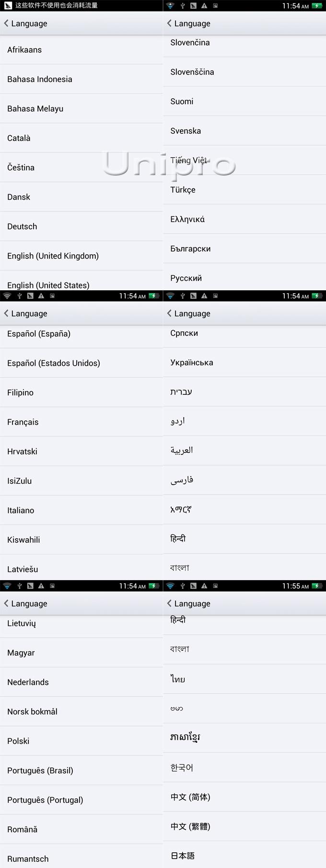
Task: Tap picture icon in bottom-left status bar
Action: pyautogui.click(x=52, y=586)
